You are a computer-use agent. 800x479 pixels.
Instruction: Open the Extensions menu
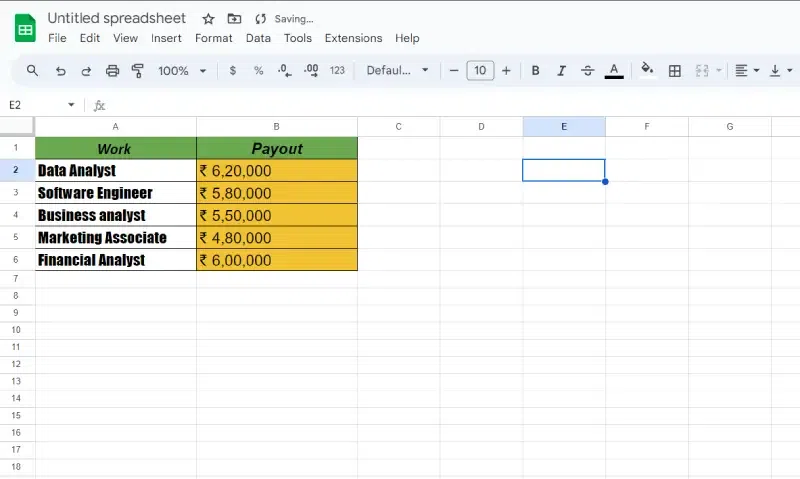pyautogui.click(x=354, y=38)
